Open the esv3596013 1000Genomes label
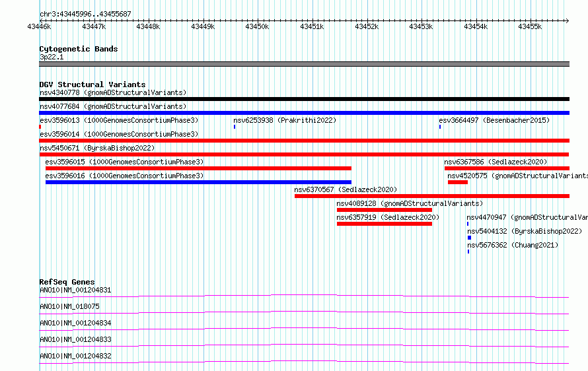 119,120
